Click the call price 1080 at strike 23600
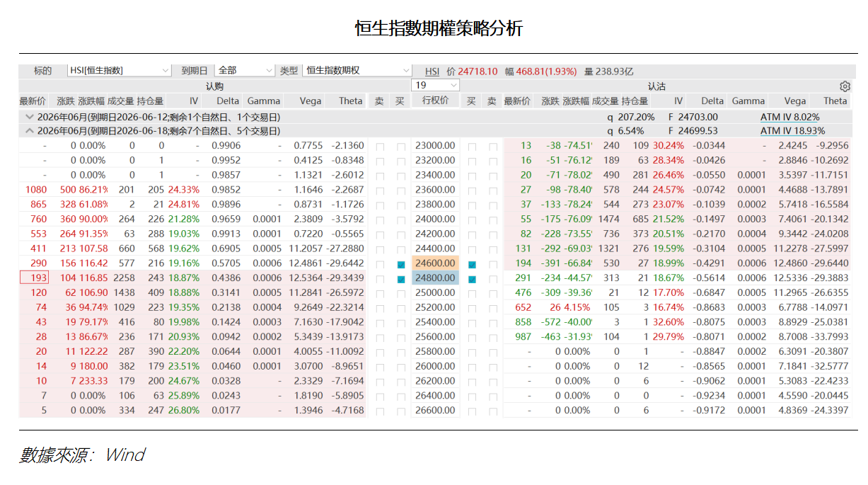 pyautogui.click(x=36, y=190)
